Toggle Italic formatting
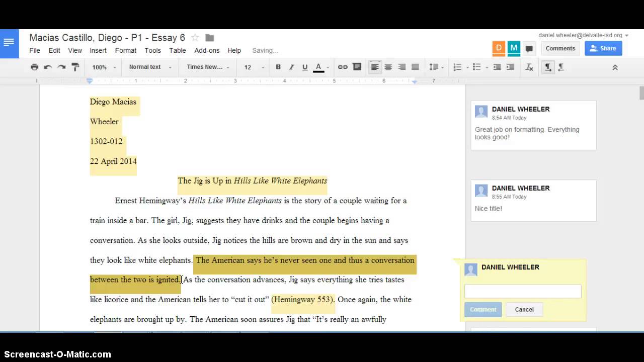The width and height of the screenshot is (644, 362). 291,67
